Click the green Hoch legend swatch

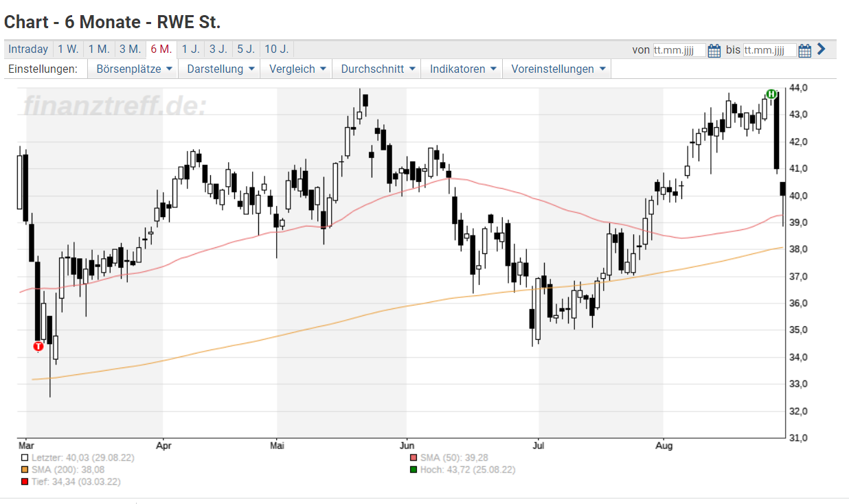click(x=413, y=470)
